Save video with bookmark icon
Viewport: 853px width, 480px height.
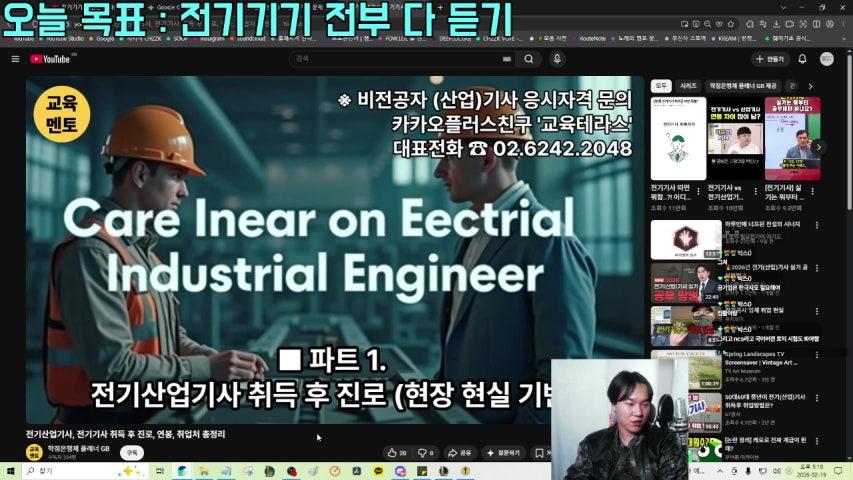pyautogui.click(x=540, y=453)
